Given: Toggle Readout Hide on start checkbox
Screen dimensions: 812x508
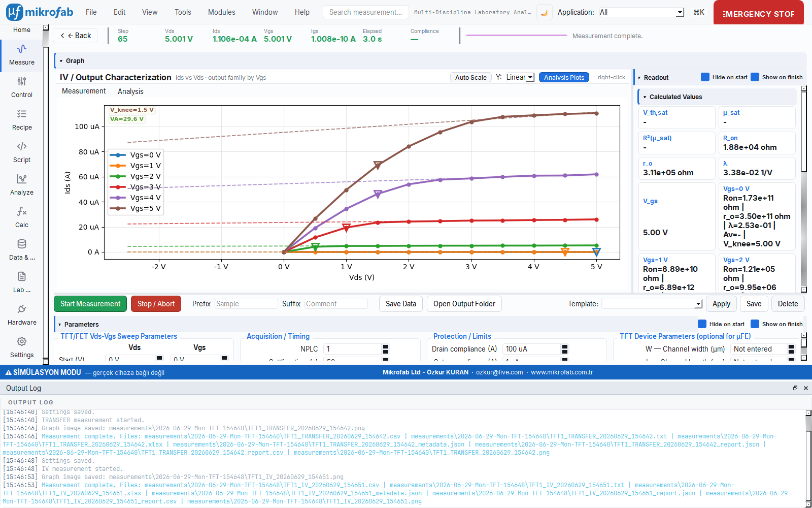Looking at the screenshot, I should click(705, 77).
